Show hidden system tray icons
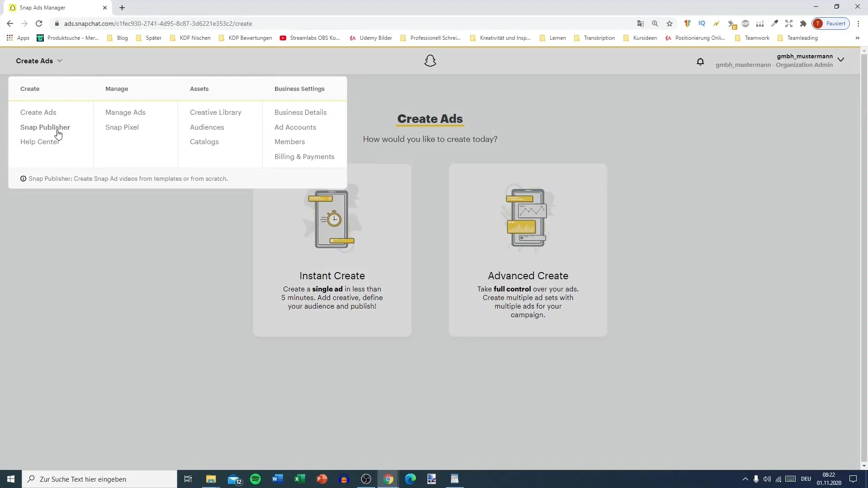This screenshot has width=868, height=488. click(745, 479)
